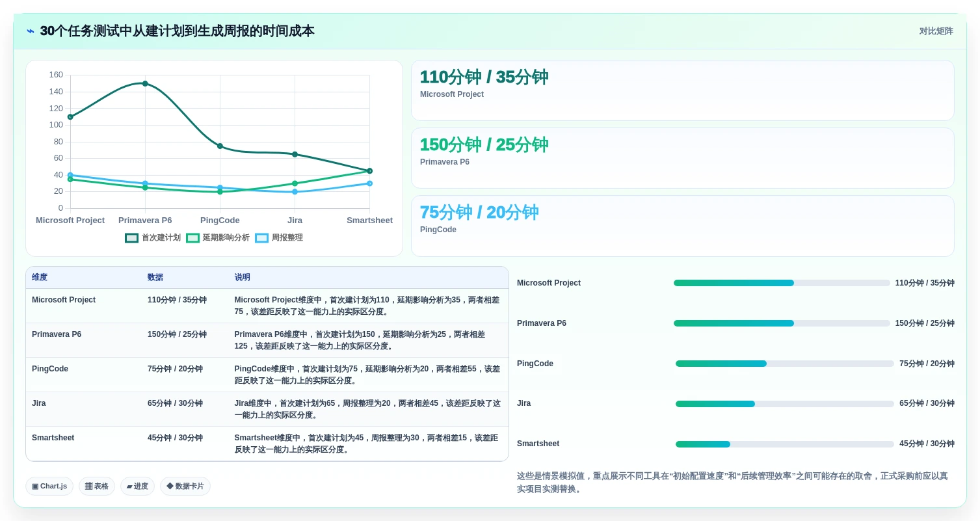The height and width of the screenshot is (521, 980).
Task: Click the 对比矩阵 label in header
Action: [936, 31]
